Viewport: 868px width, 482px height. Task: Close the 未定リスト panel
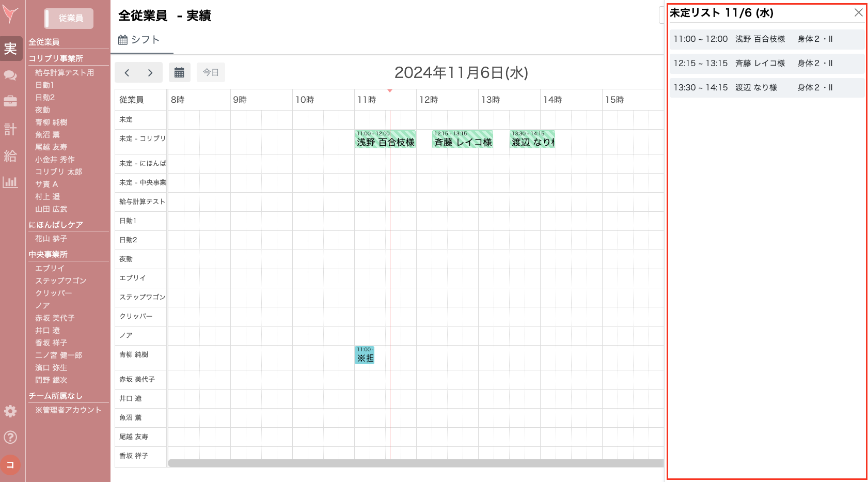tap(858, 12)
